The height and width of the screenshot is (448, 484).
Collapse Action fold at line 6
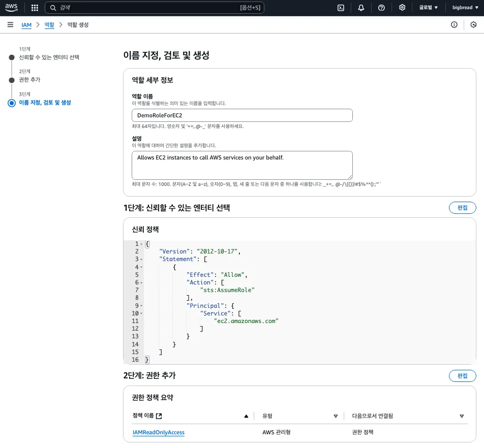click(x=141, y=282)
